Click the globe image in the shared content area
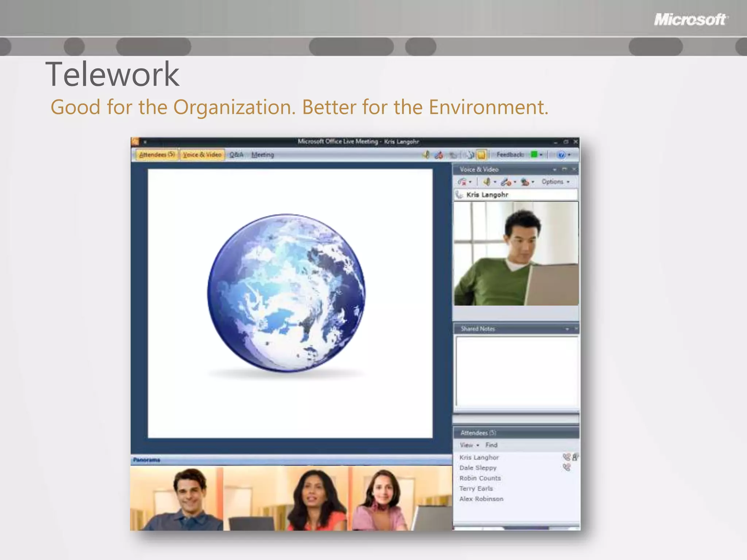This screenshot has width=747, height=560. click(x=286, y=293)
